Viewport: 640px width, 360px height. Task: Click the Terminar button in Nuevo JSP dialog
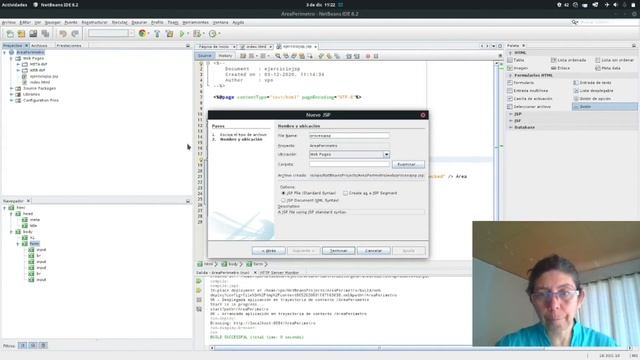click(338, 251)
